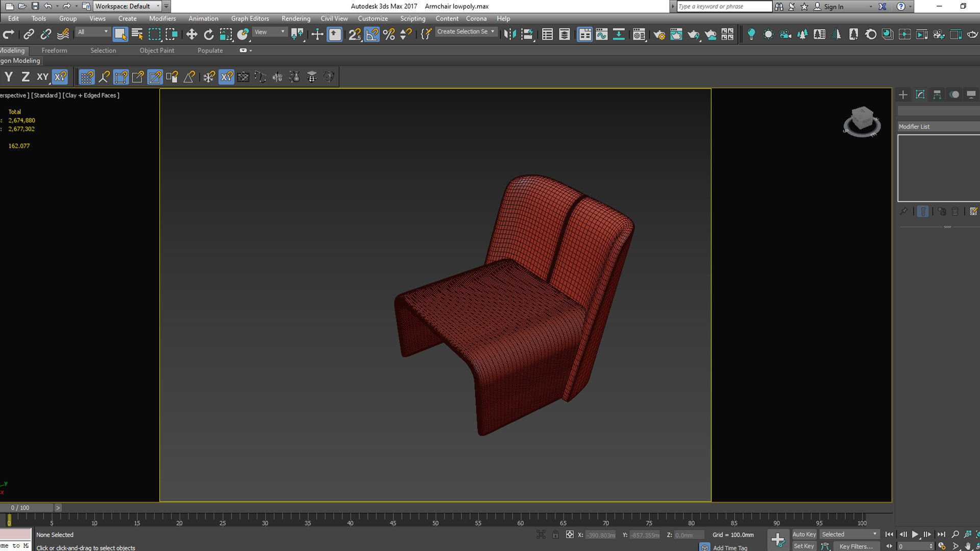
Task: Toggle Angle Snap
Action: click(x=372, y=34)
